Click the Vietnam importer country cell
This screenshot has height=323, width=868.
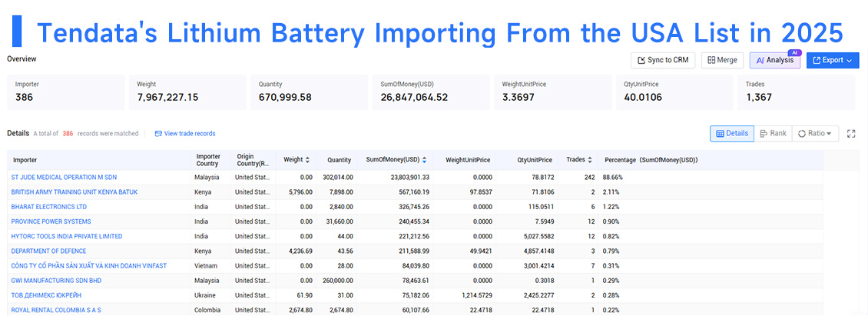pyautogui.click(x=206, y=266)
